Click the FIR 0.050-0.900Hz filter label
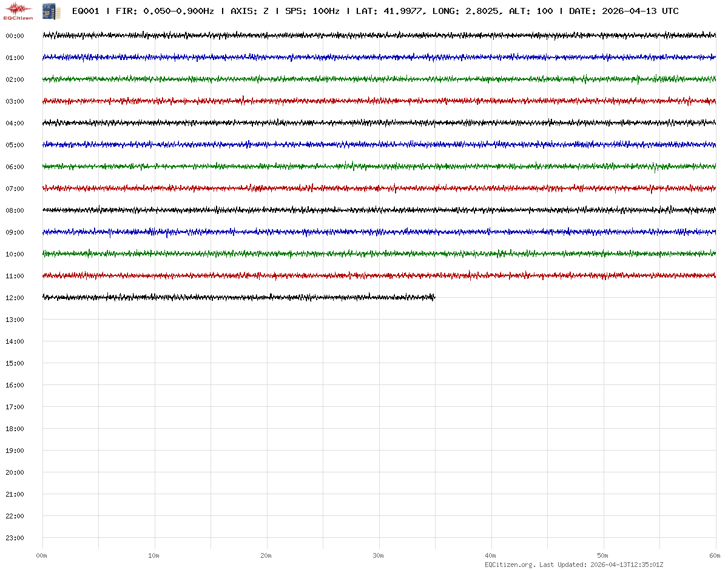The width and height of the screenshot is (728, 570). pos(165,12)
